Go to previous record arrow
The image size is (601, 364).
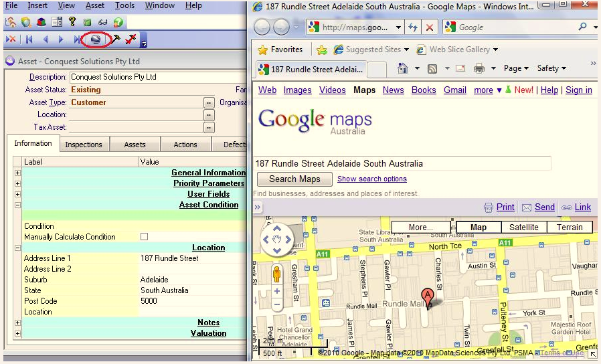click(46, 39)
